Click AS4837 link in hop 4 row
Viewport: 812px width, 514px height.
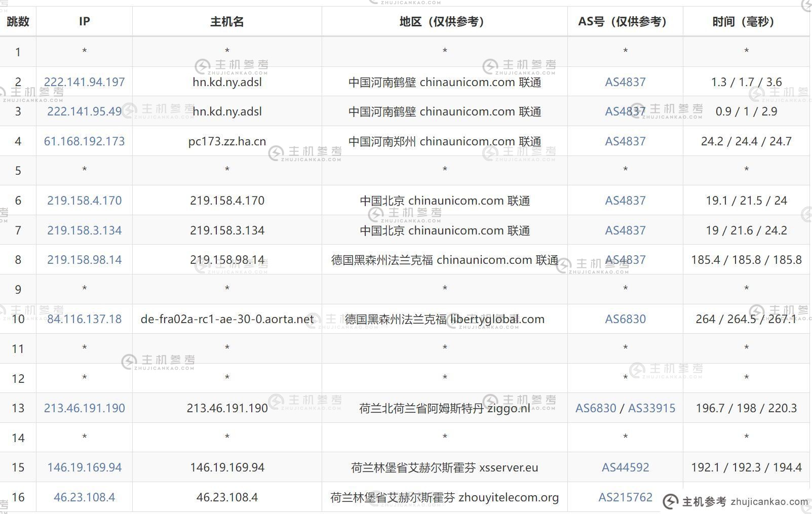click(625, 141)
